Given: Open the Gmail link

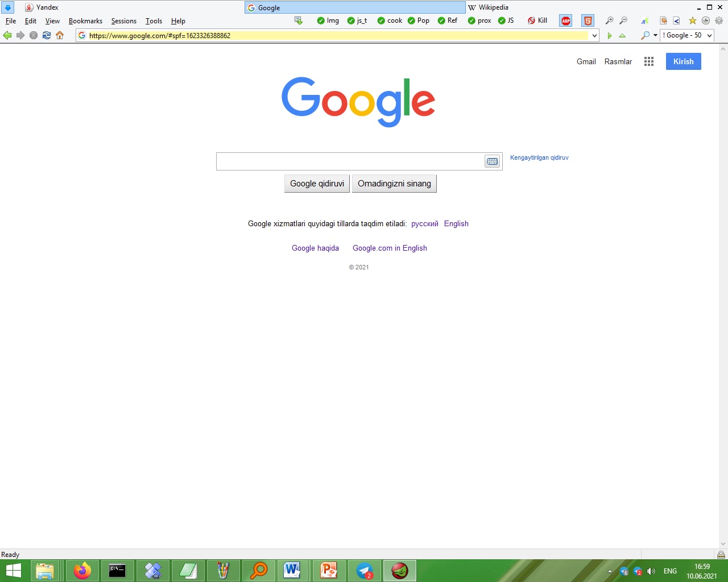Looking at the screenshot, I should tap(586, 61).
